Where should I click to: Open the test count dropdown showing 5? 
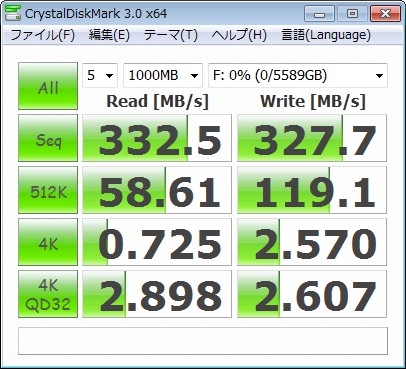(100, 75)
